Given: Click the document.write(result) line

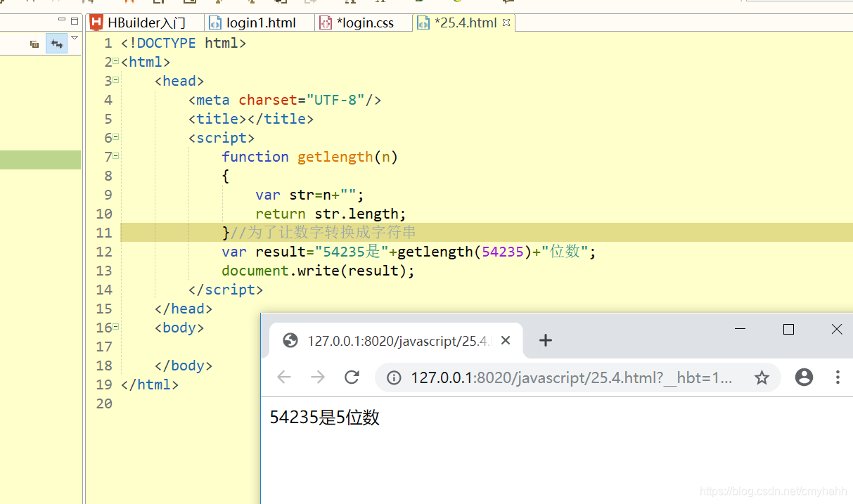Looking at the screenshot, I should tap(319, 271).
